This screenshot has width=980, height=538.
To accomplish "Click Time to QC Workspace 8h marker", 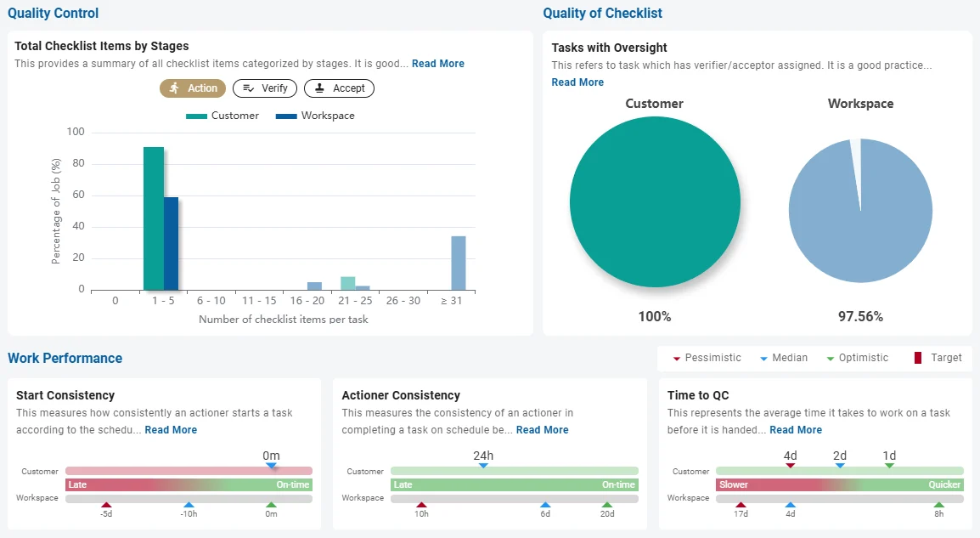I will 938,505.
